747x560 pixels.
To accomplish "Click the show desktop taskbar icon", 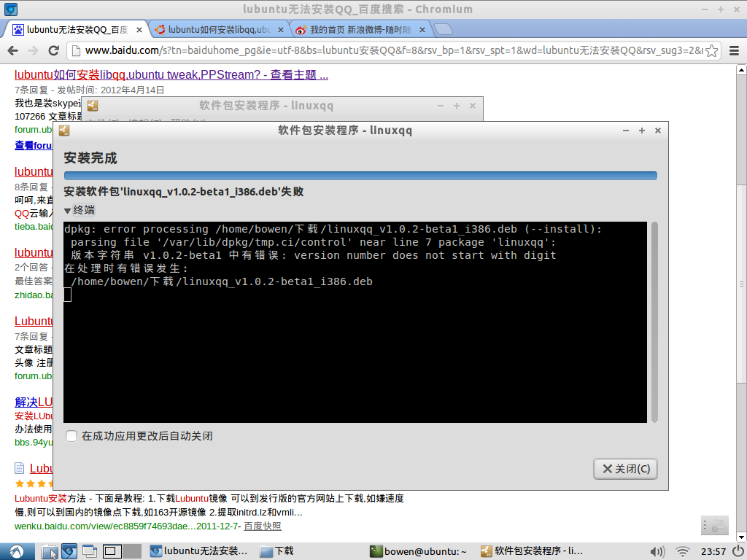I will 90,551.
